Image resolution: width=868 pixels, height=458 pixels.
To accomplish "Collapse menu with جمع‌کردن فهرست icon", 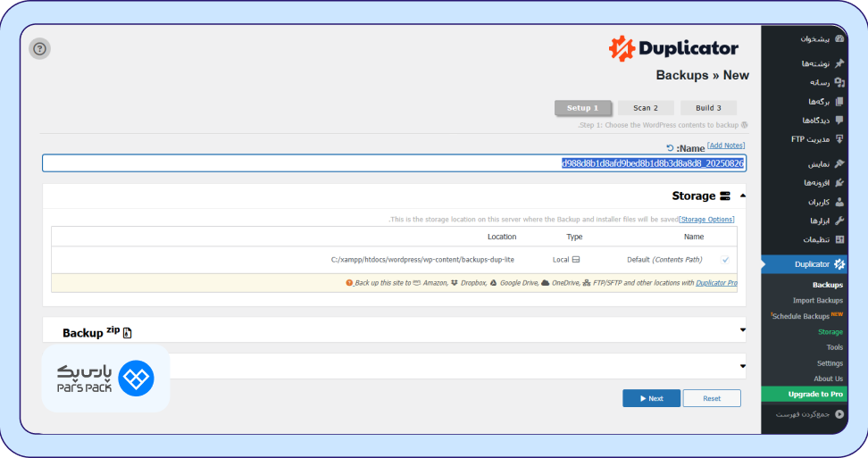I will coord(839,414).
